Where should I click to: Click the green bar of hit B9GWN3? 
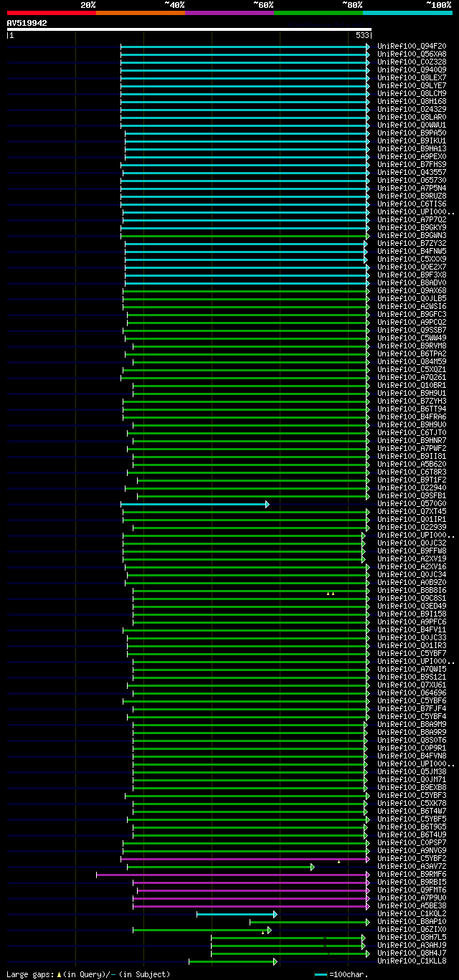click(245, 235)
